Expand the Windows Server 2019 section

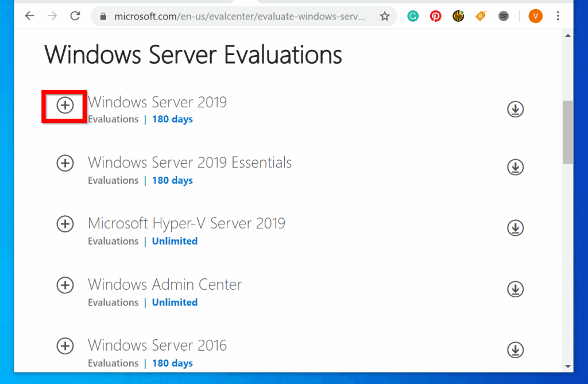[65, 106]
